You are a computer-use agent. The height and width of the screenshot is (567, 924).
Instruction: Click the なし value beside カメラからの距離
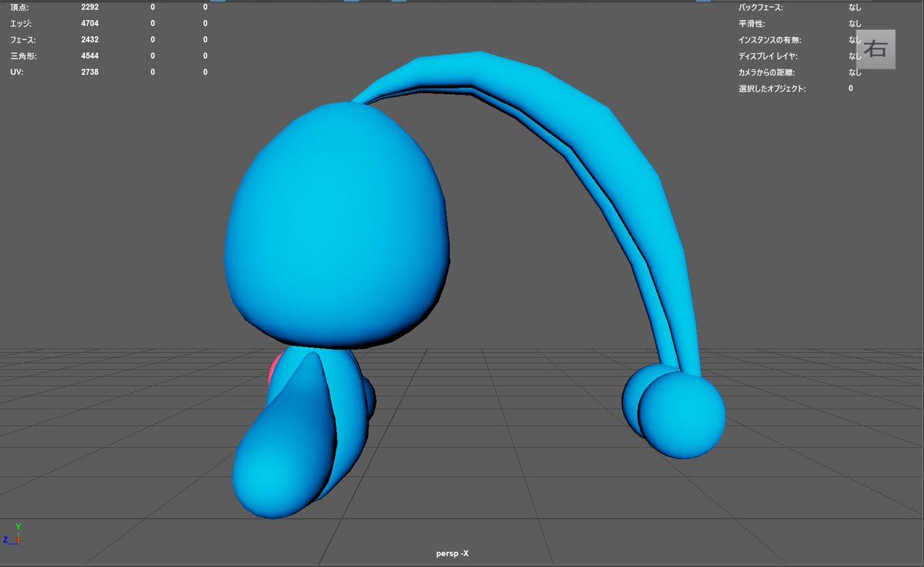(855, 72)
